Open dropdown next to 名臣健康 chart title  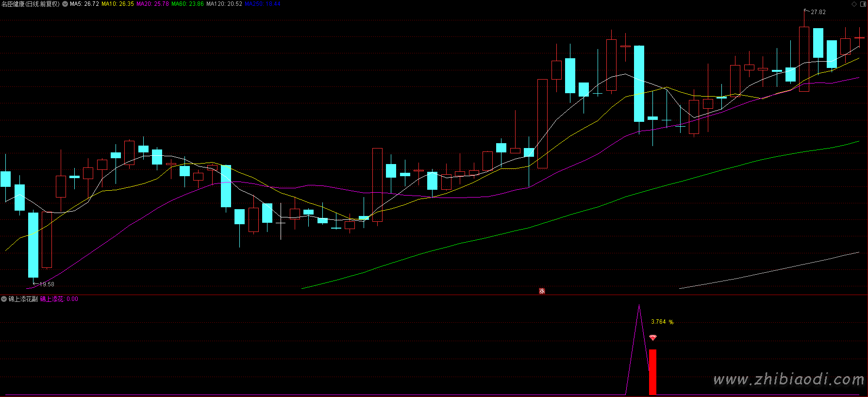65,4
